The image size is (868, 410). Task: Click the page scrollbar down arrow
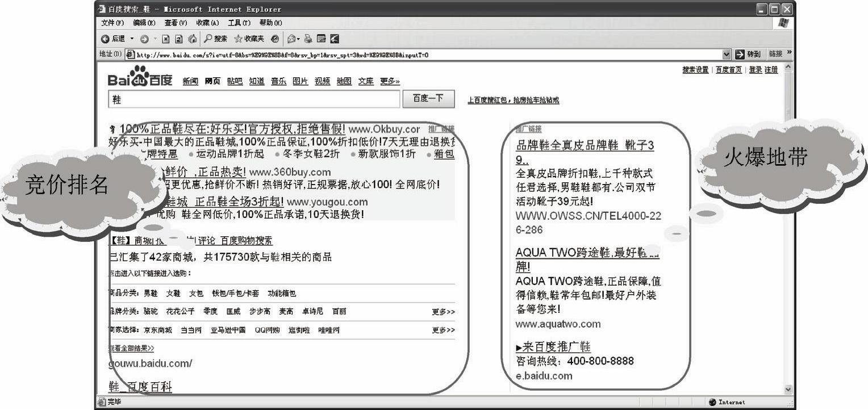(787, 389)
